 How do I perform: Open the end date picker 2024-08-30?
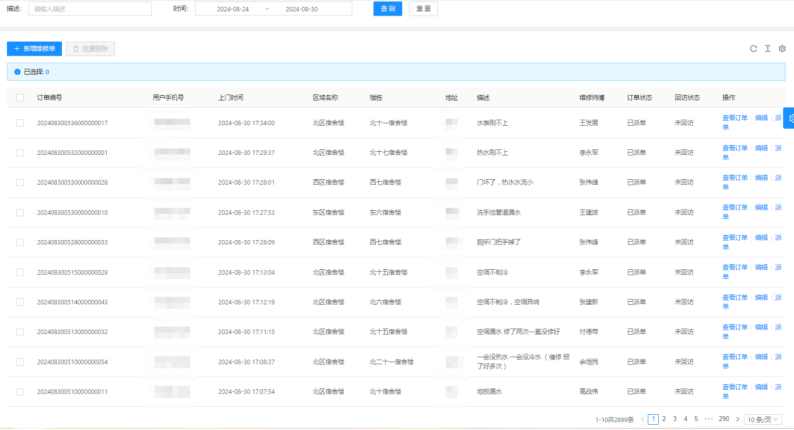coord(301,9)
